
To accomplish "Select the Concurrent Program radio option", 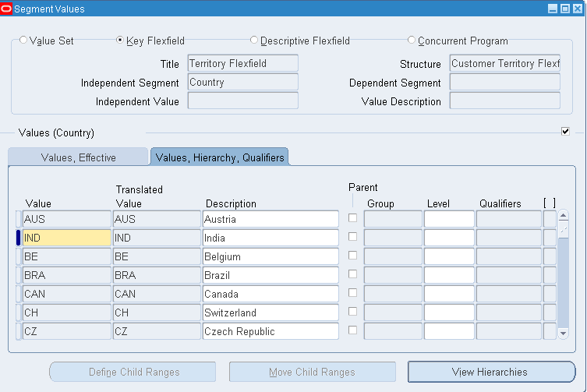I will pyautogui.click(x=412, y=41).
